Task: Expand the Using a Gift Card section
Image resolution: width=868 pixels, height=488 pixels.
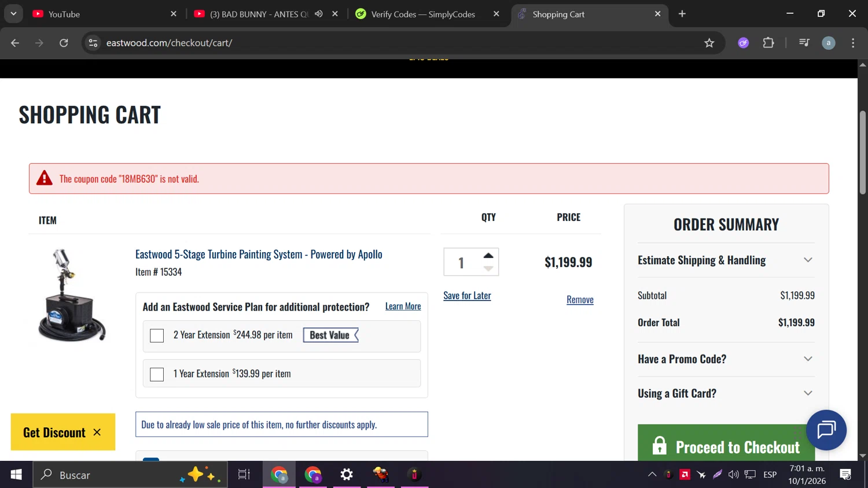Action: [x=726, y=393]
